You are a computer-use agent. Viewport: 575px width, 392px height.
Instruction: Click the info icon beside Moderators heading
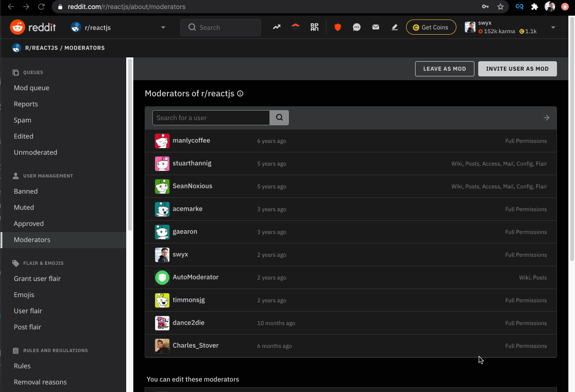(240, 94)
